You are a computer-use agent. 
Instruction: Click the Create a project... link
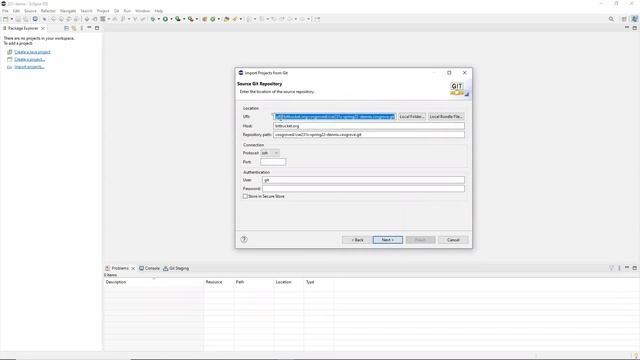29,59
